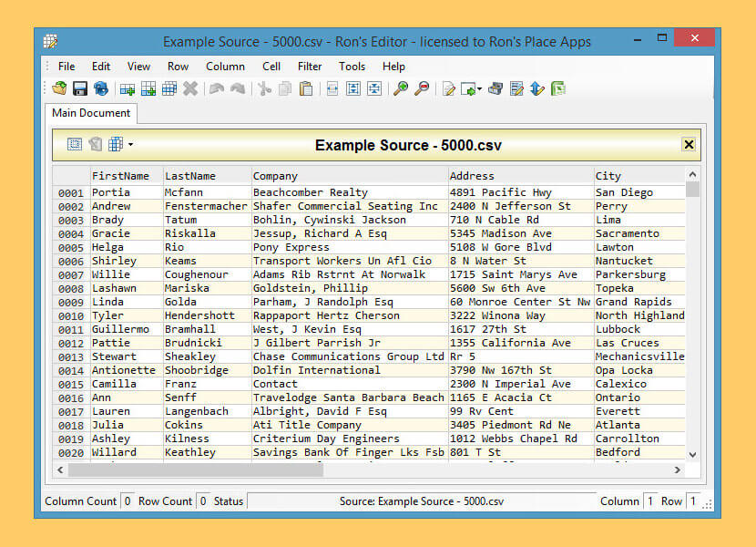The image size is (756, 547).
Task: Open the Row menu
Action: (178, 67)
